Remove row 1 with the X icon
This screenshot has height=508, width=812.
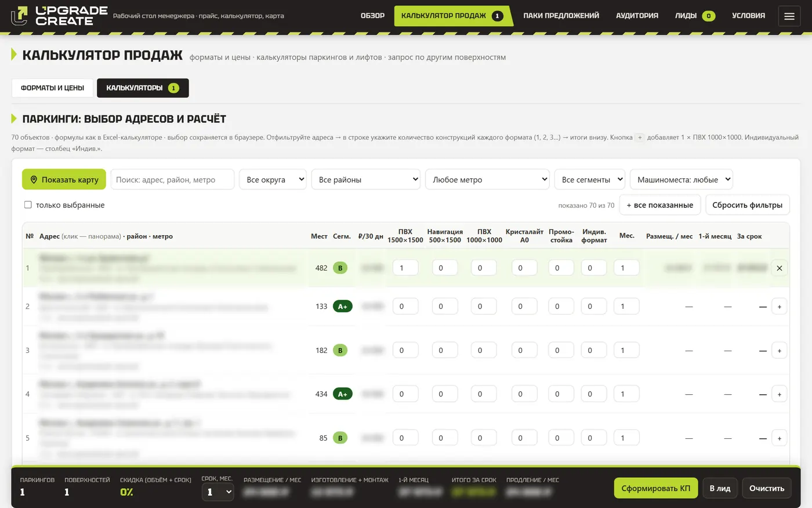coord(780,268)
